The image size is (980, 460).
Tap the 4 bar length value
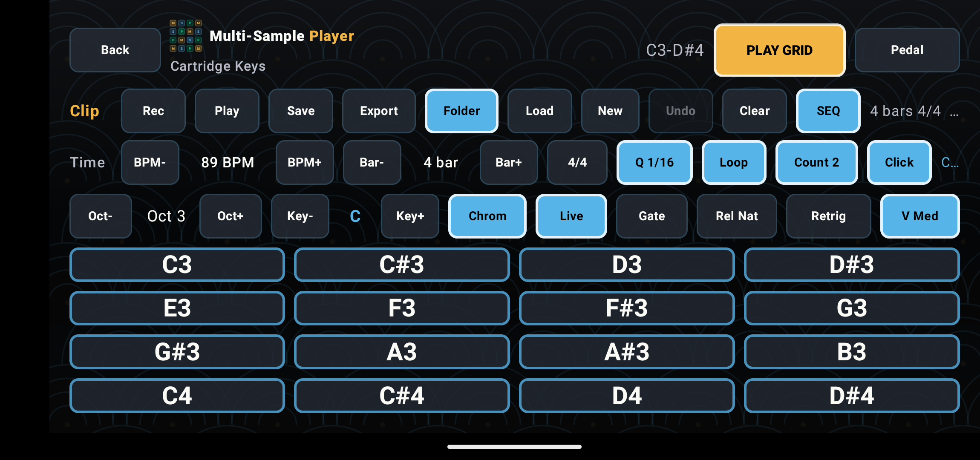[441, 162]
